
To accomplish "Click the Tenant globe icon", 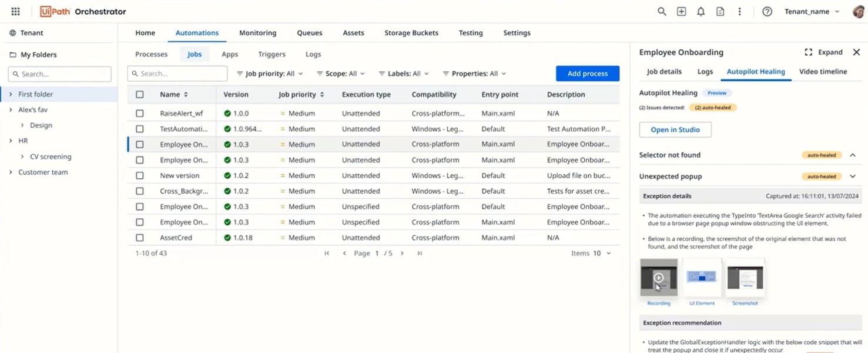I will (12, 33).
